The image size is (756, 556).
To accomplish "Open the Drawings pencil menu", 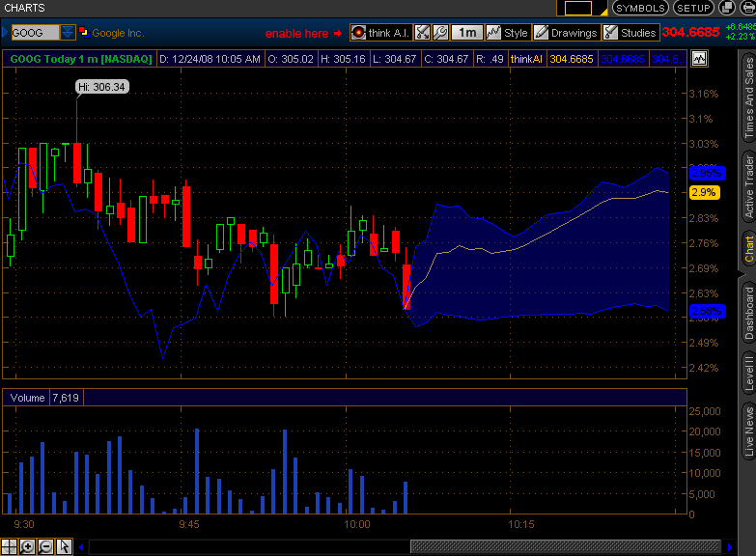I will pyautogui.click(x=566, y=33).
